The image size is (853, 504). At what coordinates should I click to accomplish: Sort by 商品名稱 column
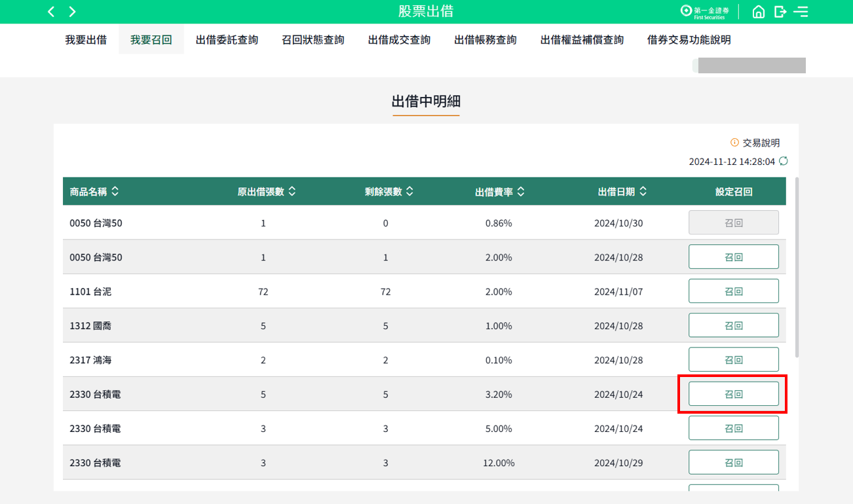pyautogui.click(x=115, y=192)
